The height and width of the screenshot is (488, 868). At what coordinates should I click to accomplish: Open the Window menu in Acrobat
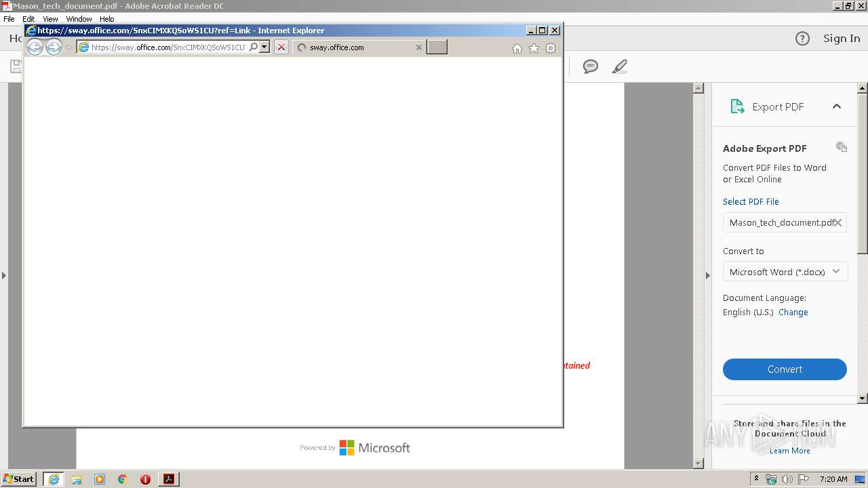[79, 19]
